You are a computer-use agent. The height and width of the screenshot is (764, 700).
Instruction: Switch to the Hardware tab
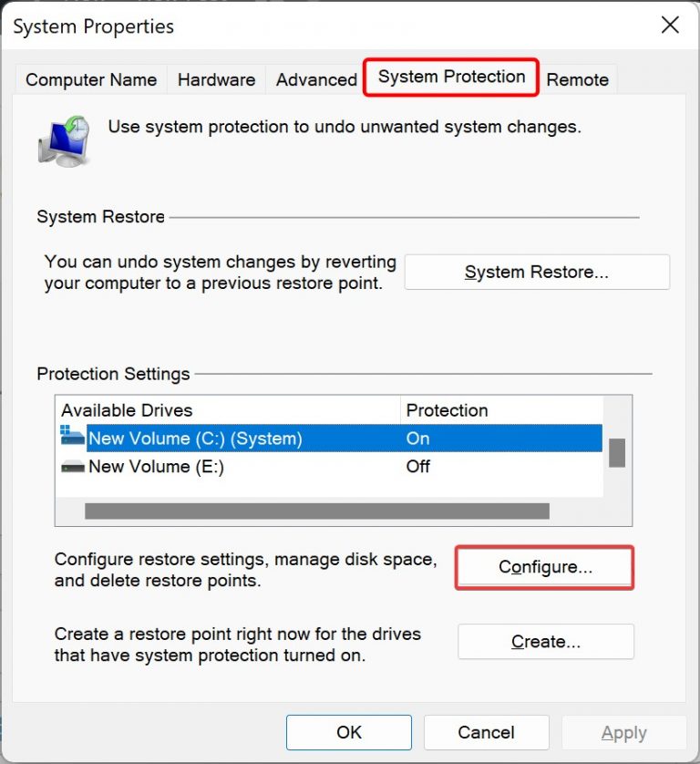coord(216,79)
